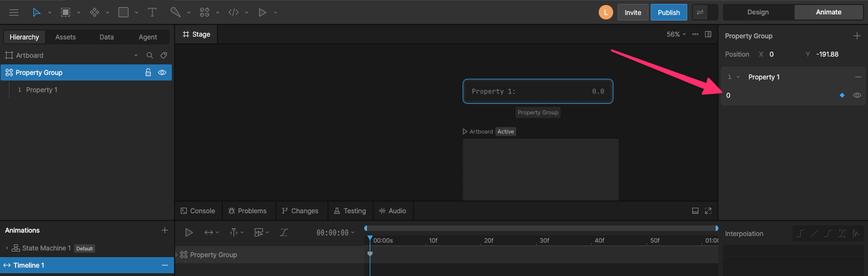Switch to Design mode
Viewport: 868px width, 276px height.
coord(758,12)
